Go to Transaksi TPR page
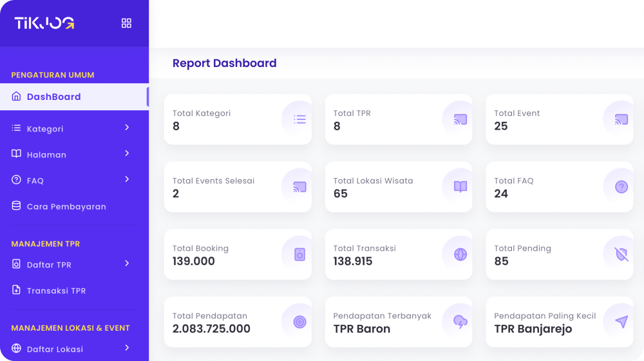 tap(56, 291)
